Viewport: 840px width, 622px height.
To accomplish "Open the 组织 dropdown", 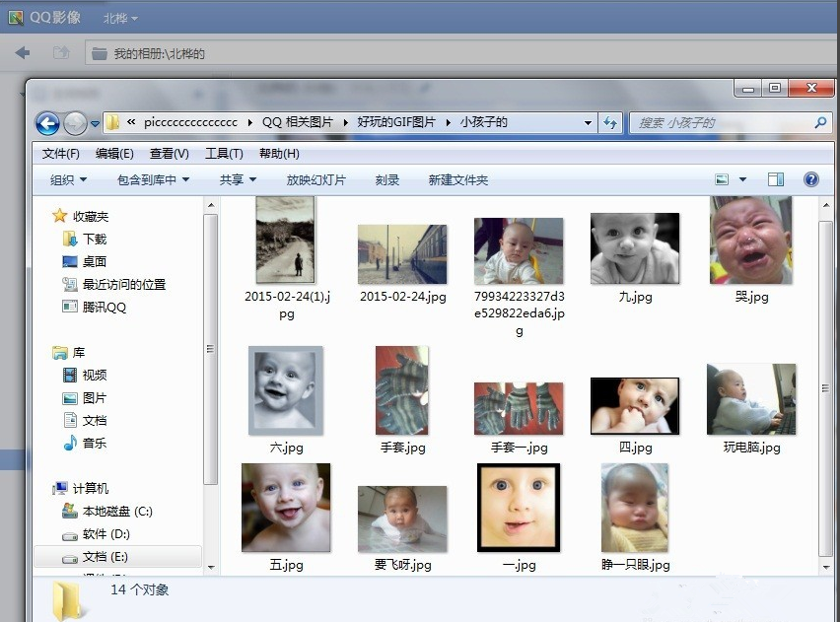I will 64,178.
